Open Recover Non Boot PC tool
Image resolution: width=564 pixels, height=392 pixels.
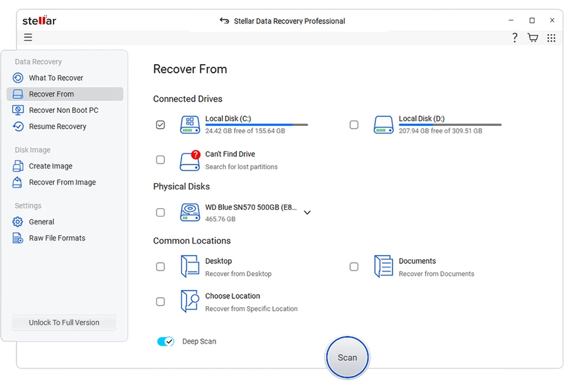18,110
